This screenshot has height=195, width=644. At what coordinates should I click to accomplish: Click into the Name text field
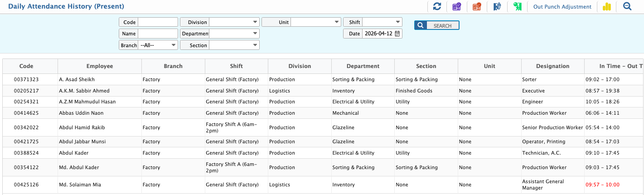point(158,34)
